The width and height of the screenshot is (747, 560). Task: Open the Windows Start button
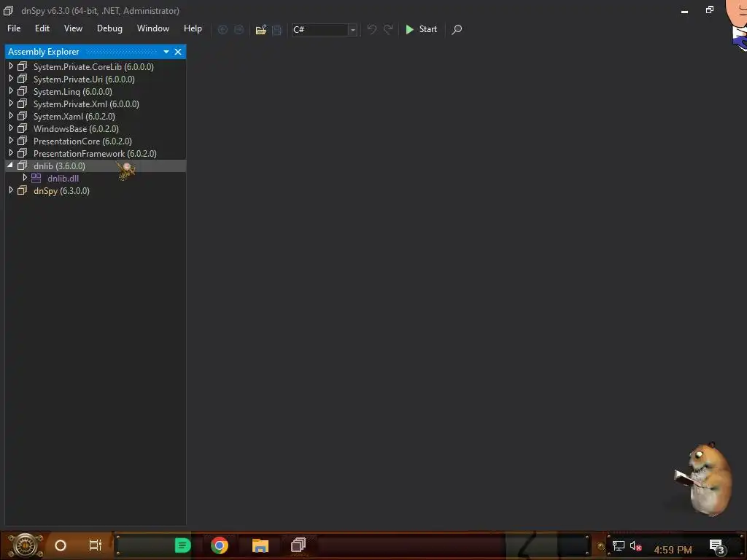coord(26,545)
